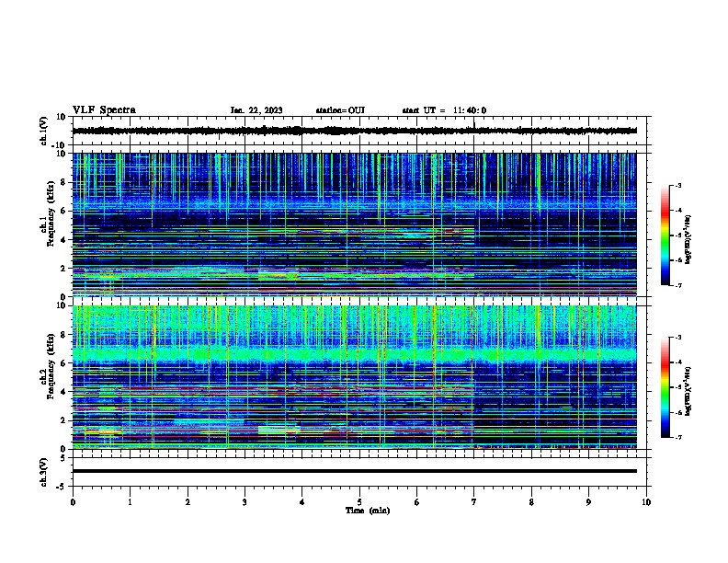Click the thick black ch.3 voltage line
The width and height of the screenshot is (728, 563).
pos(354,471)
